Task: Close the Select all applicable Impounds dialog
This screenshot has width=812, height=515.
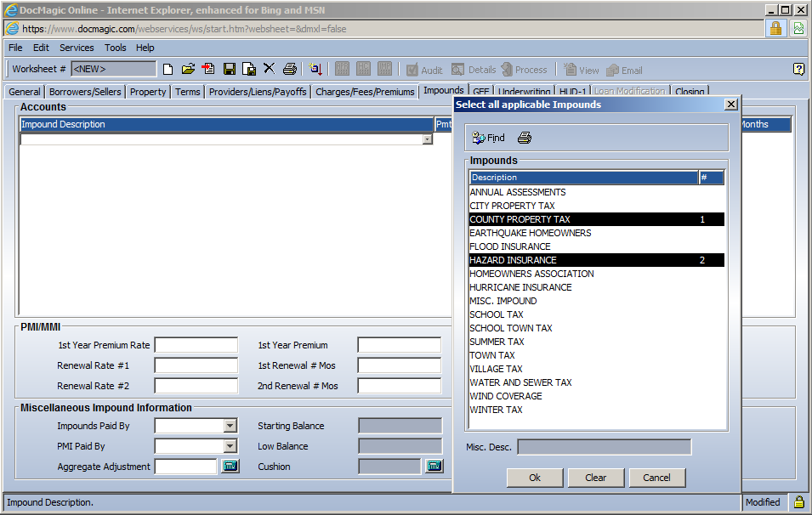Action: 730,105
